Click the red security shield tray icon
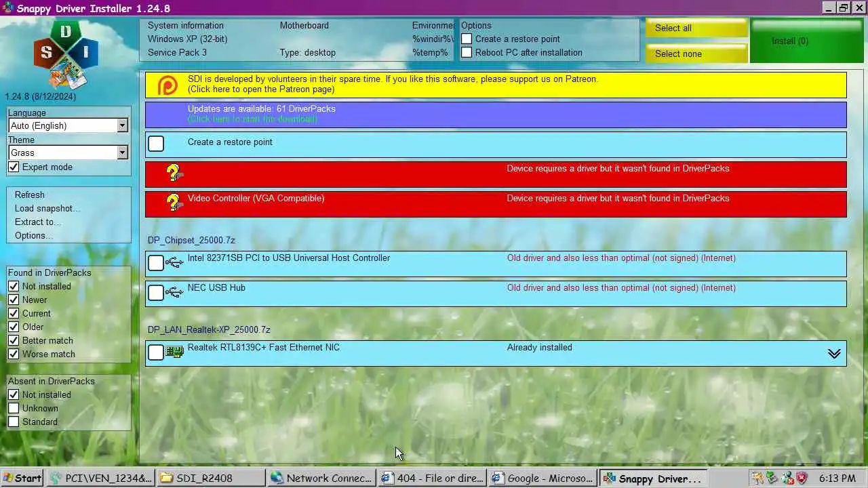 (x=802, y=478)
